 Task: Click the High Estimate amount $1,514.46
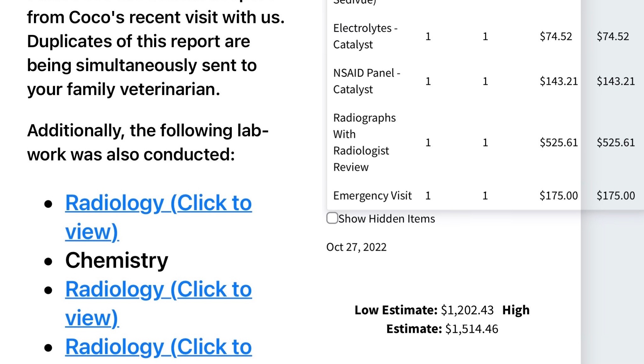pyautogui.click(x=472, y=329)
